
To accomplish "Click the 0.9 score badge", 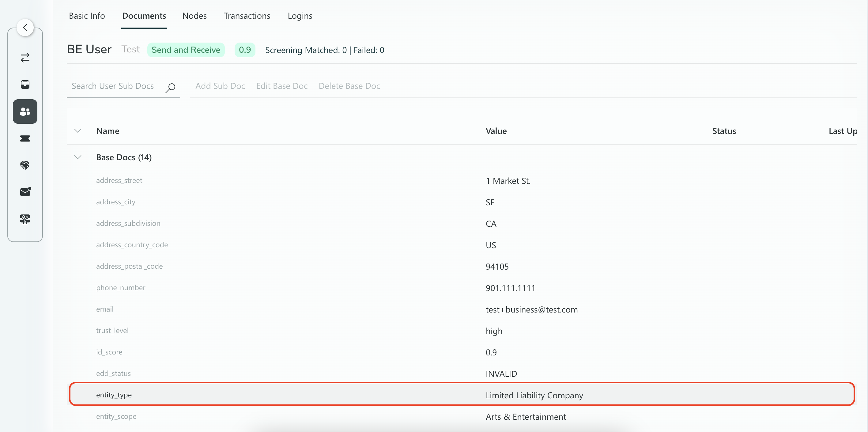I will click(x=245, y=50).
